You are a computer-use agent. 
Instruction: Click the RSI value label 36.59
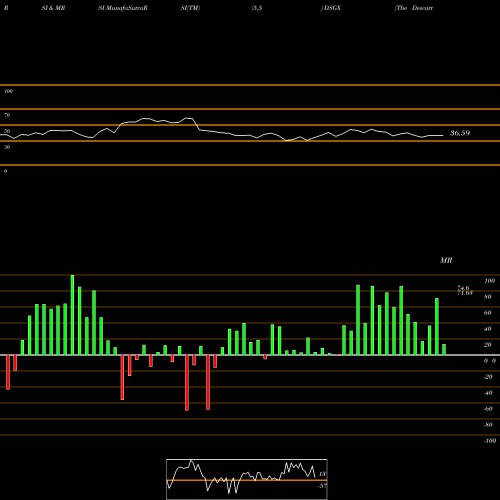coord(460,133)
